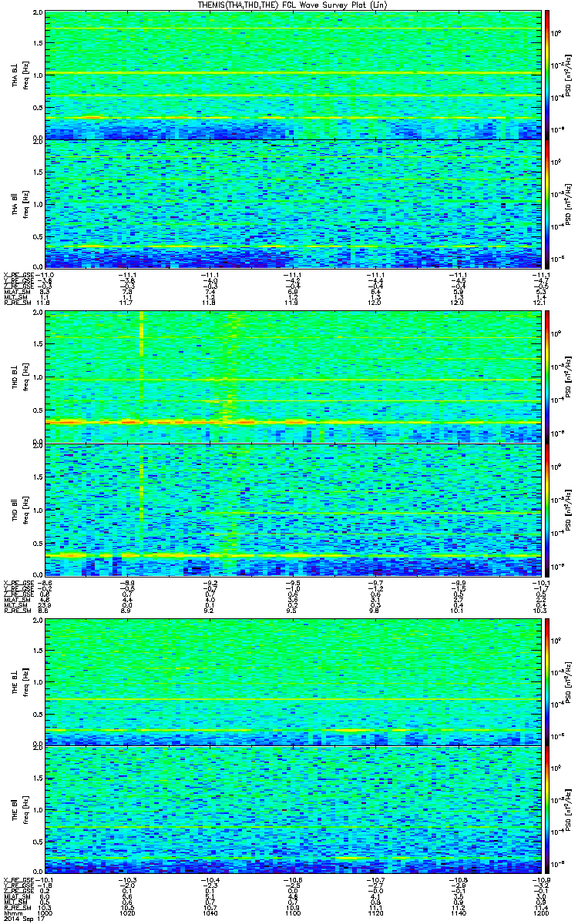The image size is (578, 924).
Task: Click the PSD color bar beside THE BII
Action: [547, 810]
